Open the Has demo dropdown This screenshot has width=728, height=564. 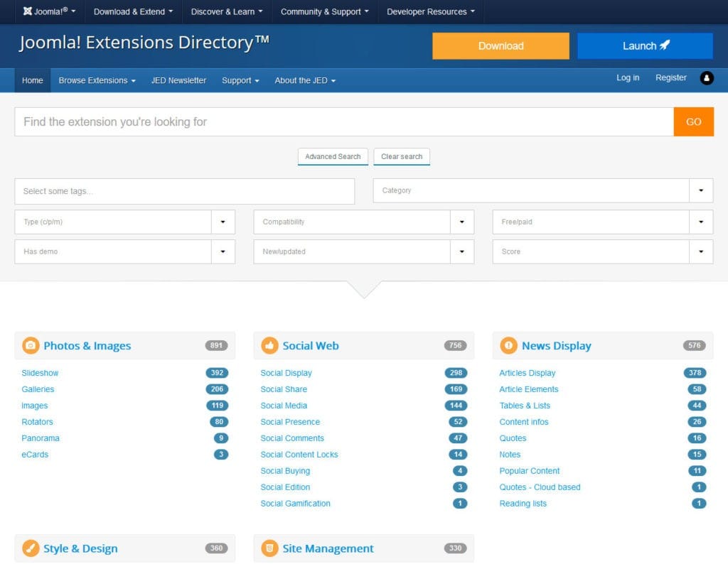tap(125, 252)
